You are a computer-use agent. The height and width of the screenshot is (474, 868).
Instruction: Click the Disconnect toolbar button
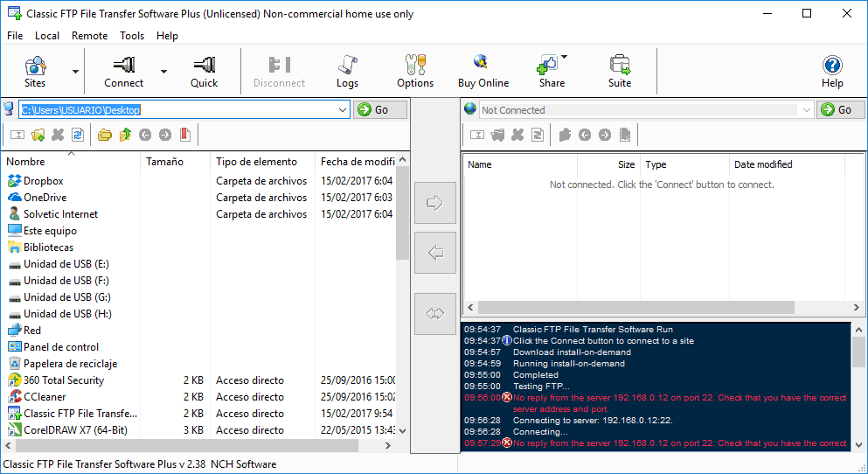[279, 72]
